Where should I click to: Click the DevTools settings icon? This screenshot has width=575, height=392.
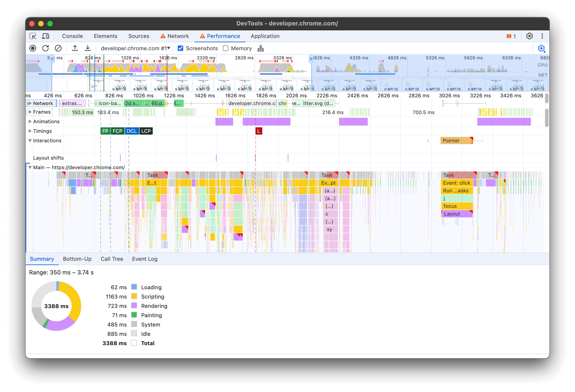click(530, 36)
